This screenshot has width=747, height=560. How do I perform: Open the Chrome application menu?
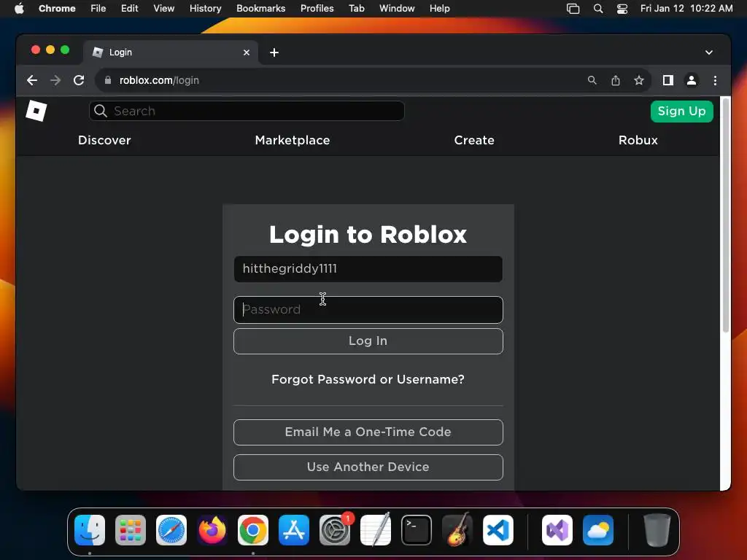coord(57,8)
